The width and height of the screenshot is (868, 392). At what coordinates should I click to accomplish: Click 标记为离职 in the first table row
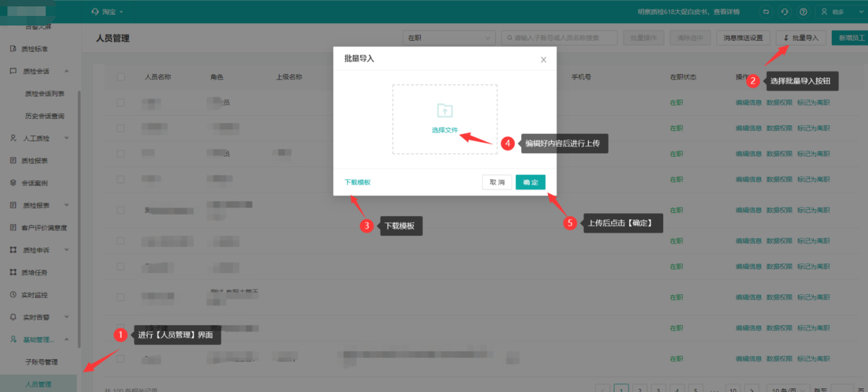tap(813, 102)
